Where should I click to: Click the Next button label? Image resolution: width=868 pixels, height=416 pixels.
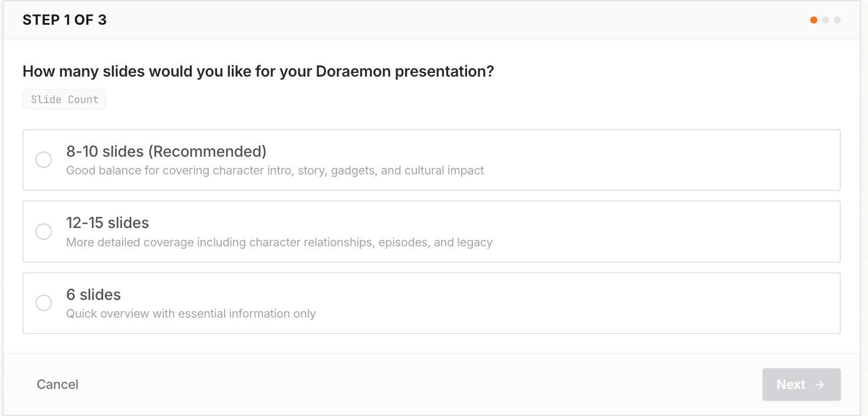[x=791, y=385]
